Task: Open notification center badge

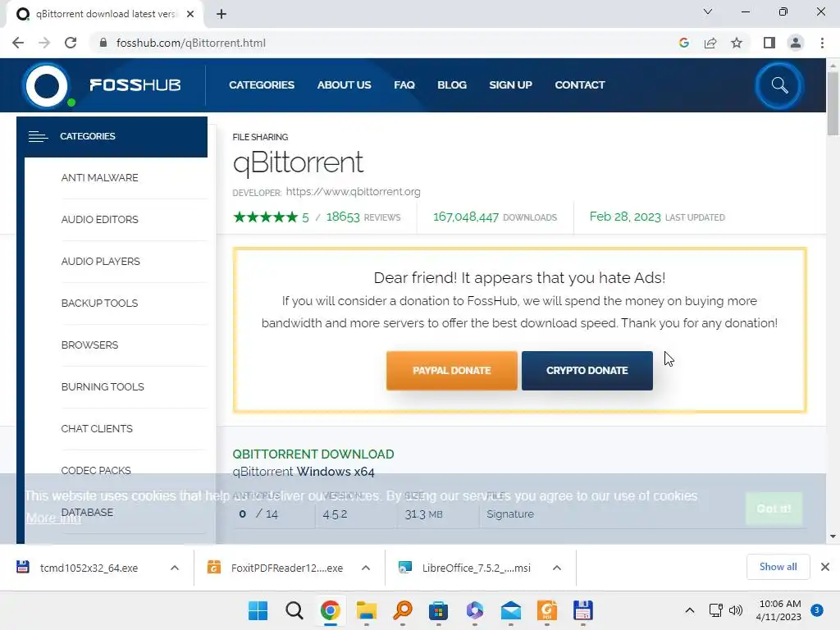Action: point(816,610)
